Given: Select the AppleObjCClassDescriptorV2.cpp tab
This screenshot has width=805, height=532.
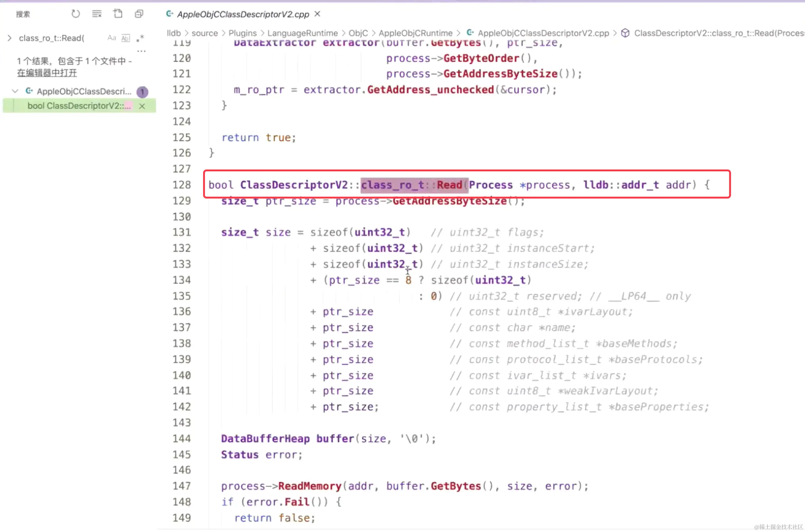Looking at the screenshot, I should pos(243,14).
